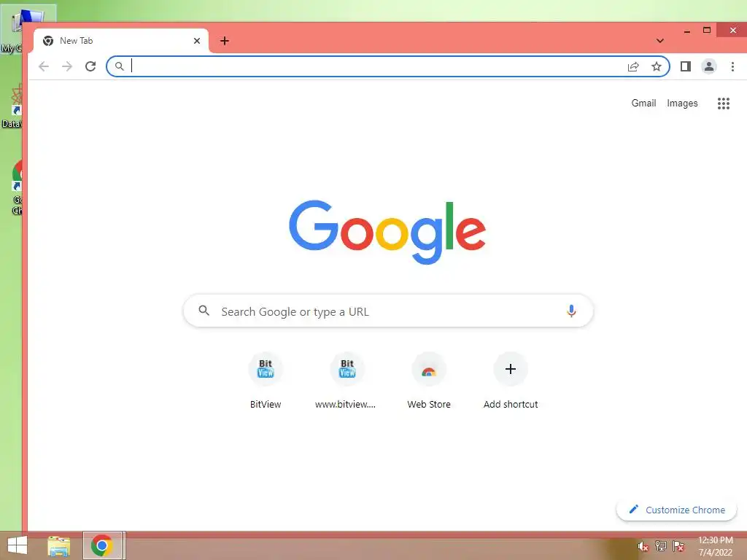Open the profile avatar menu

point(709,66)
